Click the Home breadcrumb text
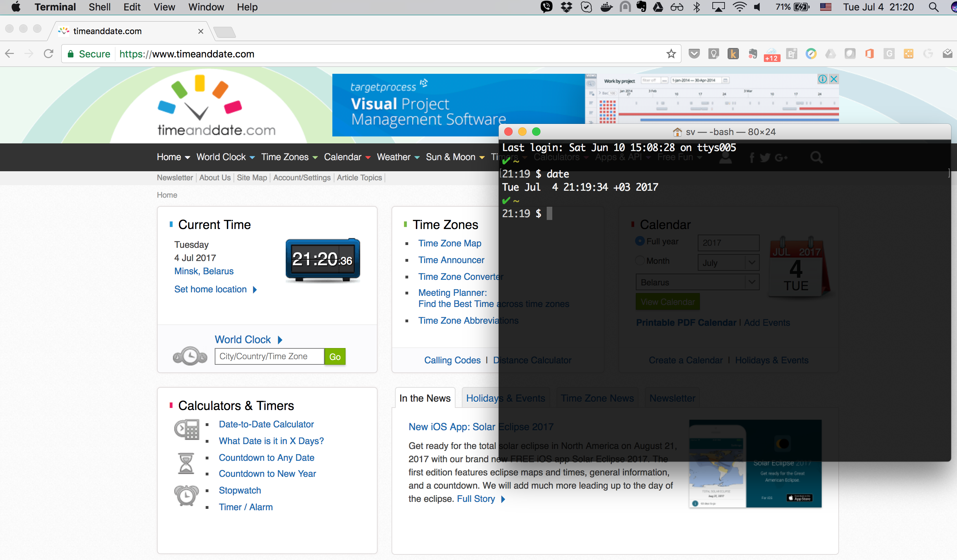Image resolution: width=957 pixels, height=560 pixels. (167, 195)
